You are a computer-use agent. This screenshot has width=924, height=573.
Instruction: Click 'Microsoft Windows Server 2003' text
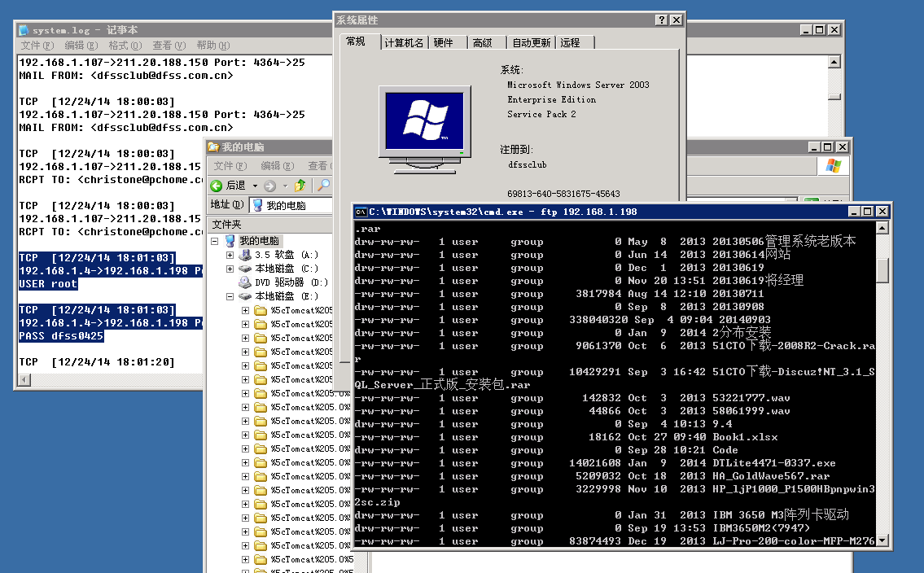[578, 85]
